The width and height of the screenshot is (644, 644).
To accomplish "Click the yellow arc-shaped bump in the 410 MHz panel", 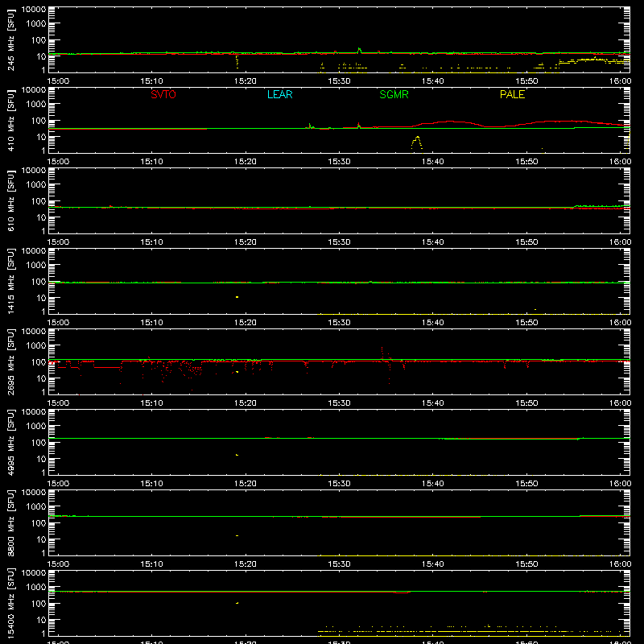I will (x=416, y=142).
